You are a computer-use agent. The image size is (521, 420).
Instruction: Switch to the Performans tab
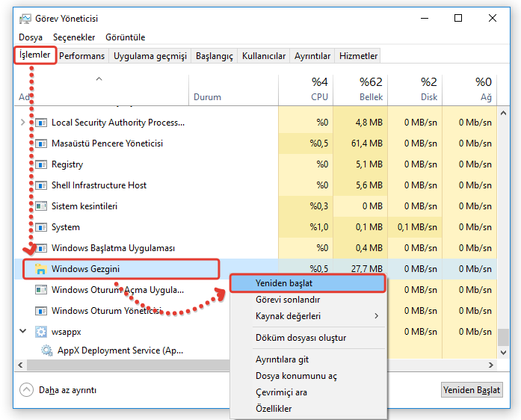tap(82, 56)
